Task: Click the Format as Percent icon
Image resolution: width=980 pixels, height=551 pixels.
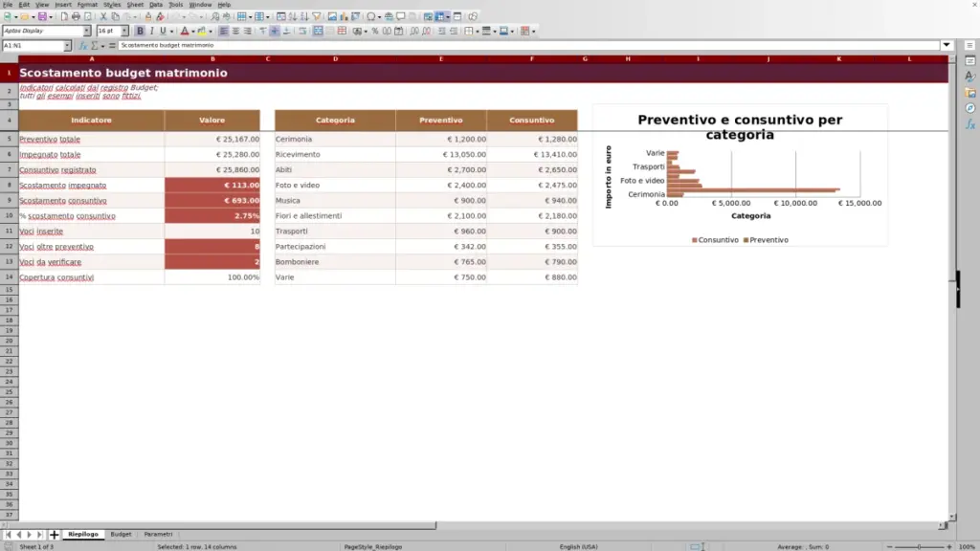Action: tap(375, 32)
